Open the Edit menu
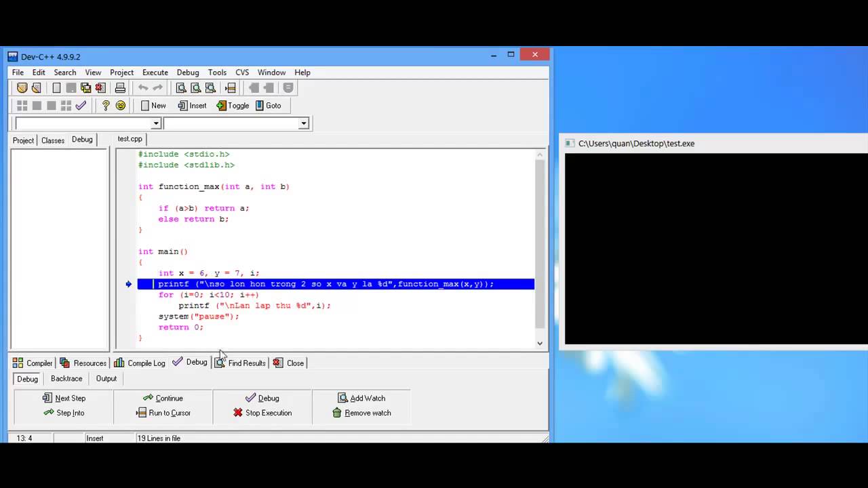 tap(39, 73)
